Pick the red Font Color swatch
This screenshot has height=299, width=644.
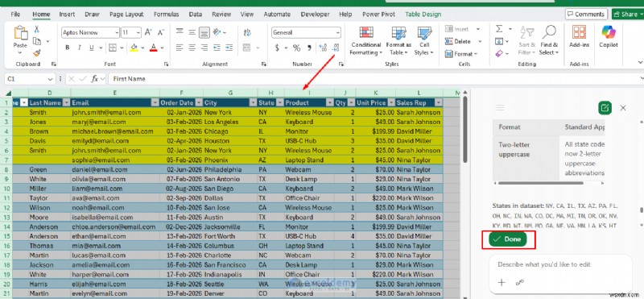(x=154, y=48)
